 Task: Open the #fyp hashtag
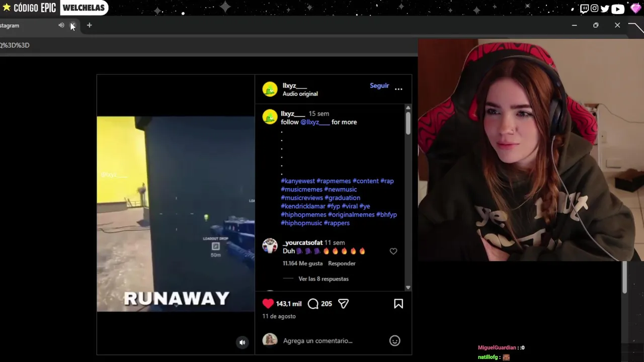334,206
